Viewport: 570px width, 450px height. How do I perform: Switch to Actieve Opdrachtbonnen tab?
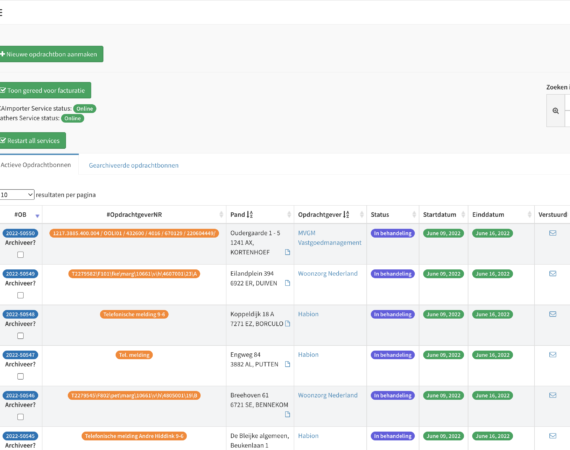click(36, 165)
